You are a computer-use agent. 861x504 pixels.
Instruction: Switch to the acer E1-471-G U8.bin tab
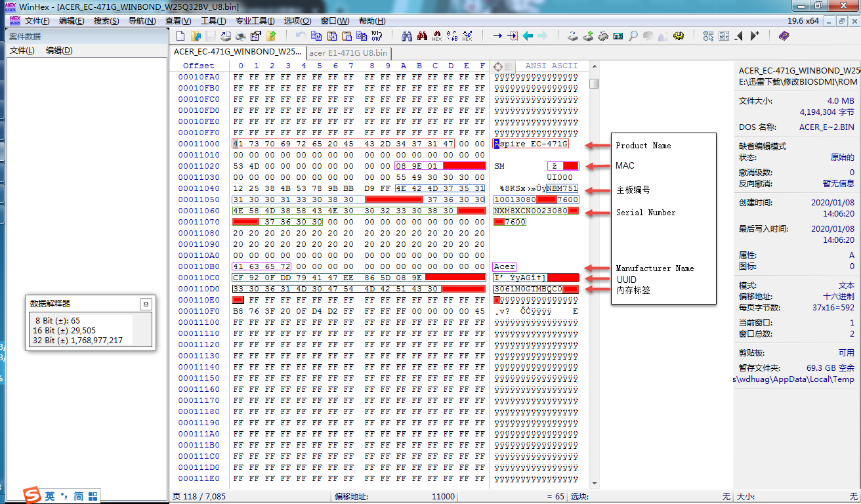coord(348,52)
